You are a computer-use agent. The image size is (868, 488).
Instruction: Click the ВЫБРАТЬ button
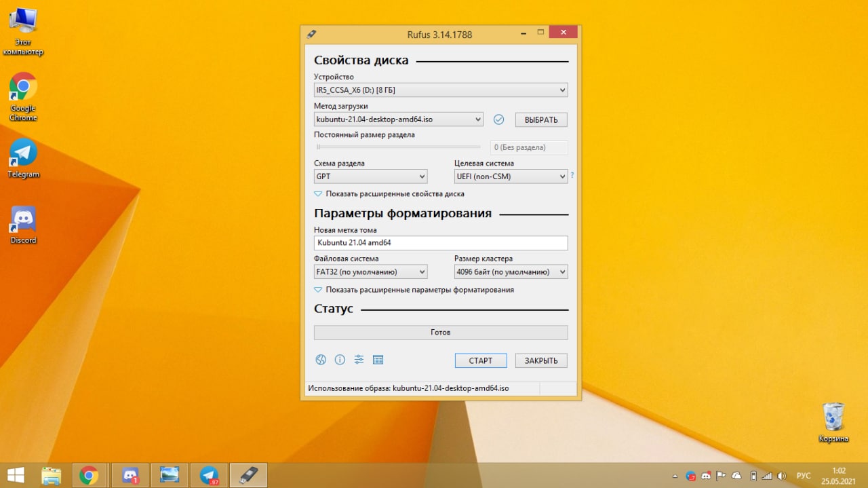(x=541, y=119)
